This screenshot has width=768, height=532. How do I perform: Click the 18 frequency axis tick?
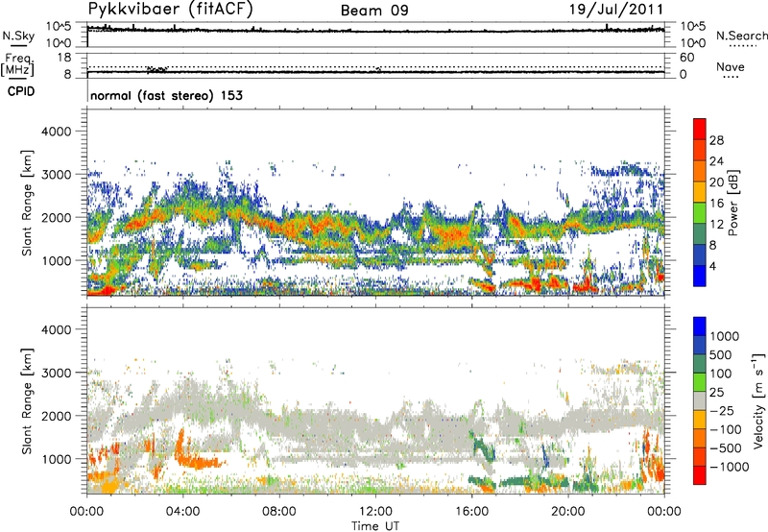64,58
